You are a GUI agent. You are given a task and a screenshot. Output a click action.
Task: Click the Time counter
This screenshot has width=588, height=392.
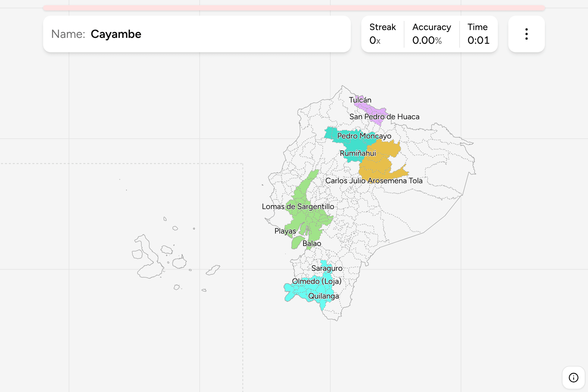[x=478, y=34]
